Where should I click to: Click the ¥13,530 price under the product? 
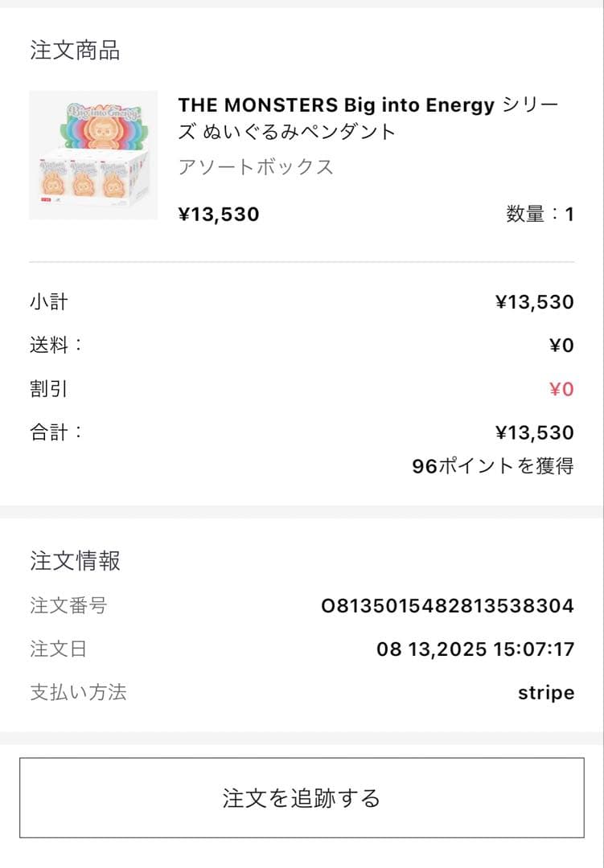coord(219,215)
